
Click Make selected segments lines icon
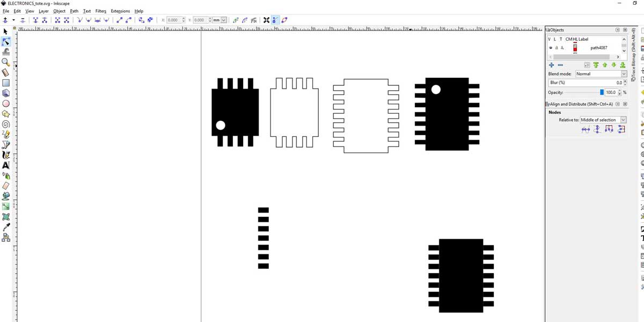120,20
